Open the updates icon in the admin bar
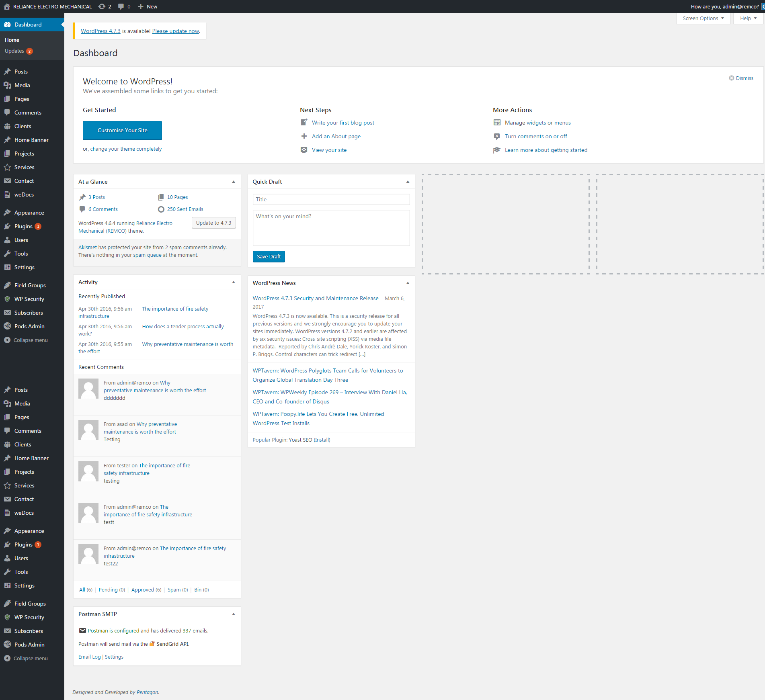Viewport: 765px width, 700px height. (102, 6)
